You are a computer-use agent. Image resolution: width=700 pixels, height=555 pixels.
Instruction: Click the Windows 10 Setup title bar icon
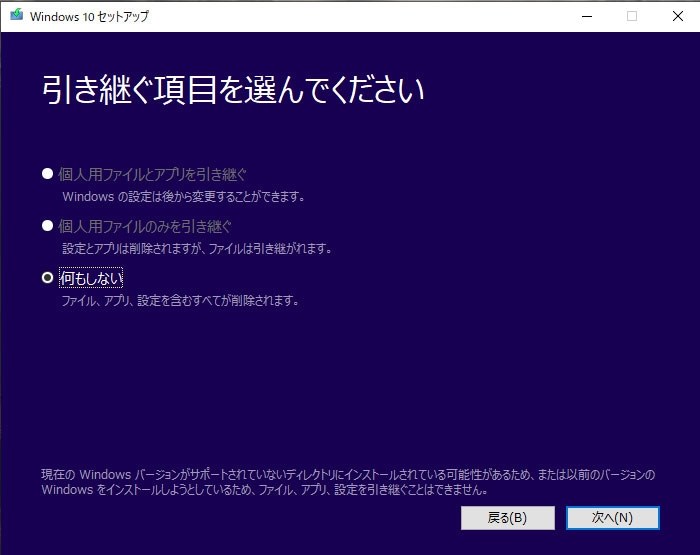(x=17, y=15)
